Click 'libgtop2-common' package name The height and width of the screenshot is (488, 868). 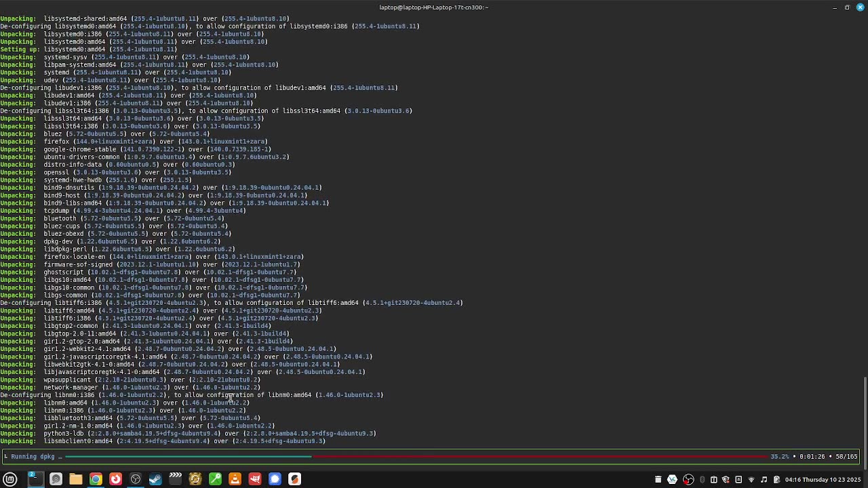(x=71, y=326)
